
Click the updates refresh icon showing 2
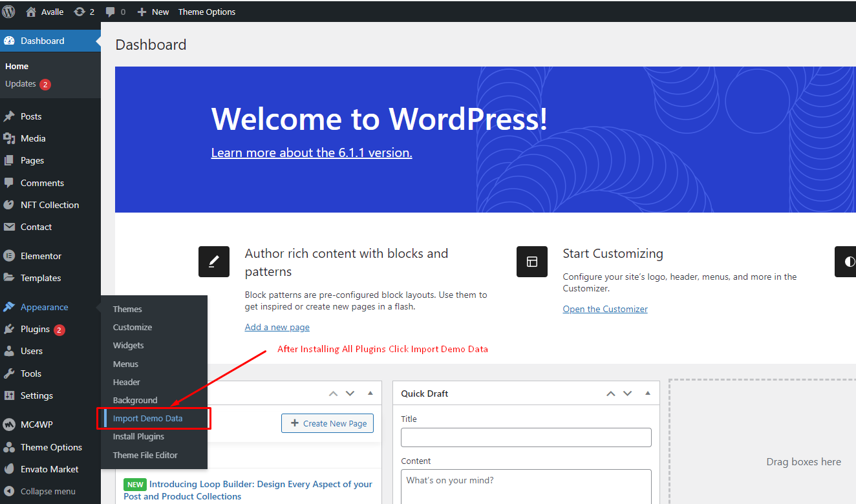pos(80,12)
